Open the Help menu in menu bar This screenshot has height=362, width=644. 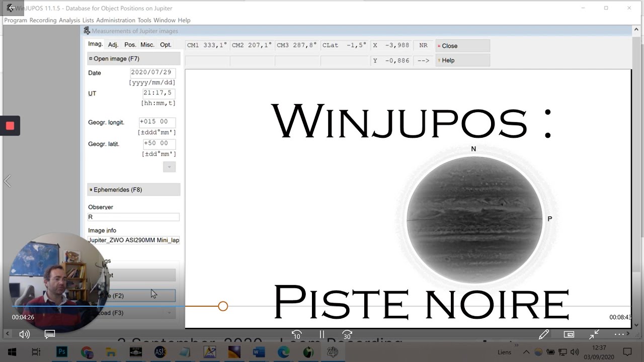point(184,20)
